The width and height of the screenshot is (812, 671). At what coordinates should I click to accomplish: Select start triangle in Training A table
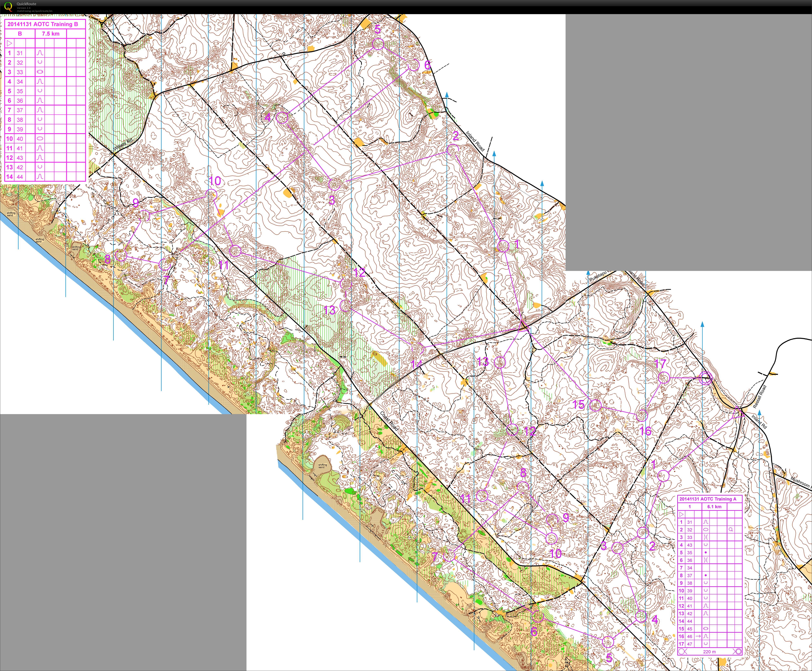tap(681, 514)
